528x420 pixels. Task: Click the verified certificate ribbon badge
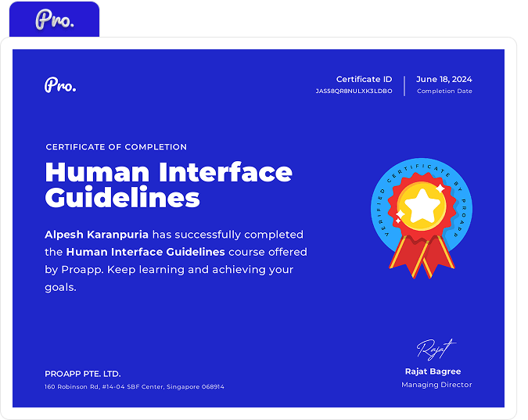[x=422, y=218]
